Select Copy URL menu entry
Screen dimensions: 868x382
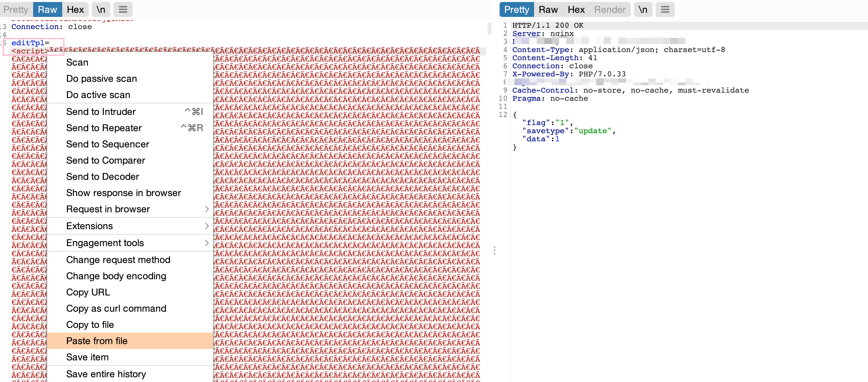point(130,292)
